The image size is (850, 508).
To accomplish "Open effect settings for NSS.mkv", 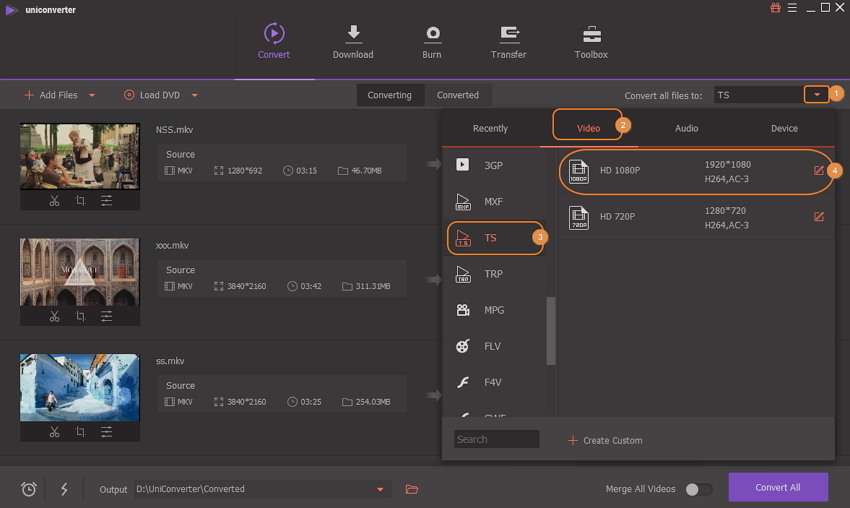I will (x=106, y=201).
